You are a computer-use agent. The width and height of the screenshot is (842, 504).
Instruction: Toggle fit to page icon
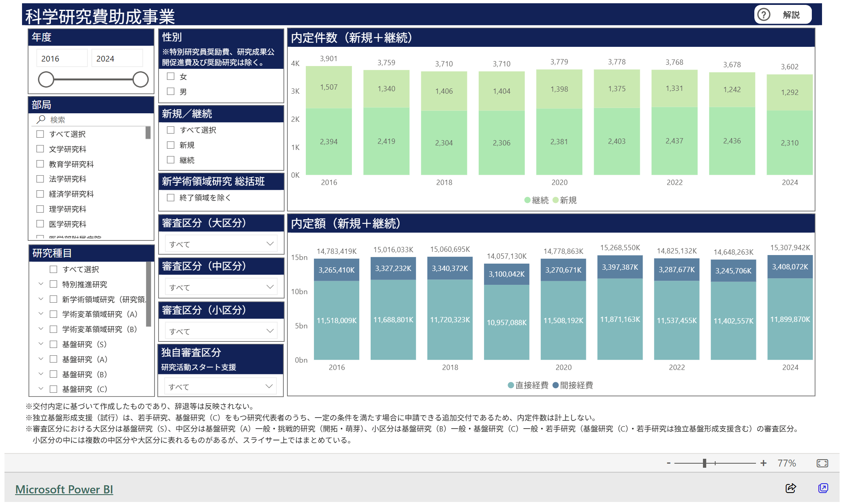pos(822,463)
